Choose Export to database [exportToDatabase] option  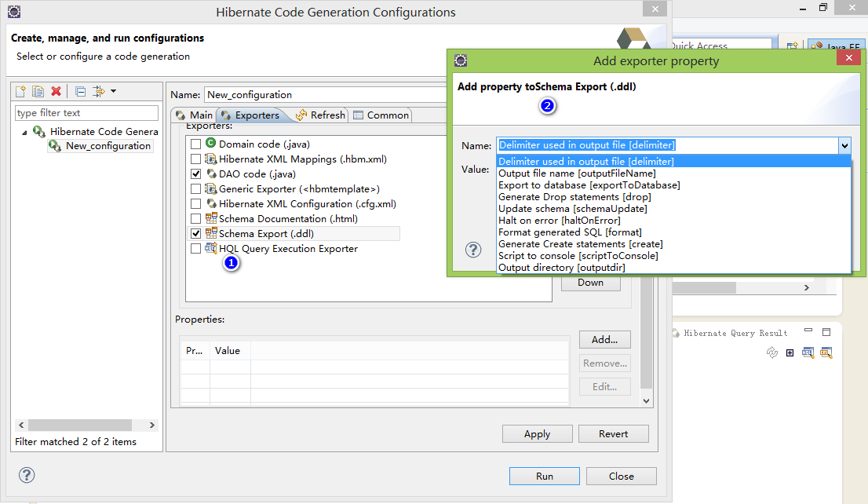pos(673,185)
